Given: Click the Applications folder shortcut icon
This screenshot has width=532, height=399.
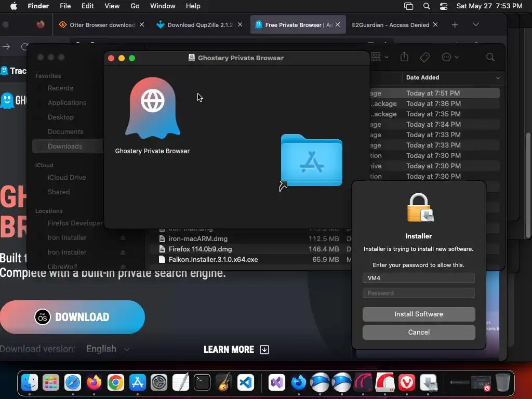Looking at the screenshot, I should pos(312,160).
